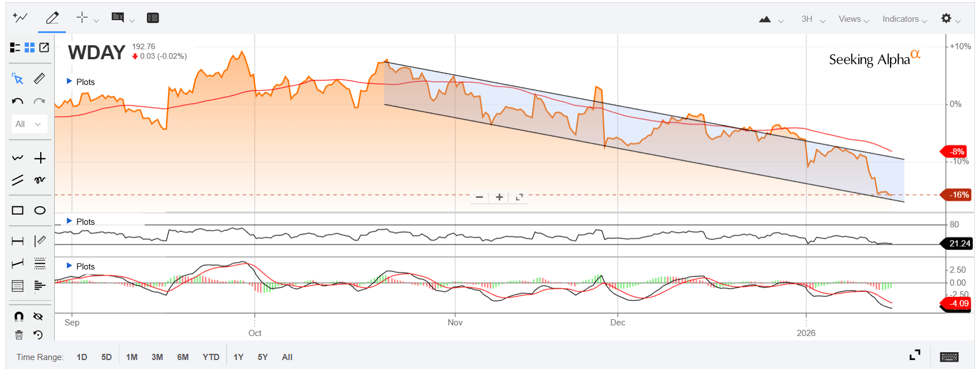Open keyboard shortcuts icon

(949, 357)
